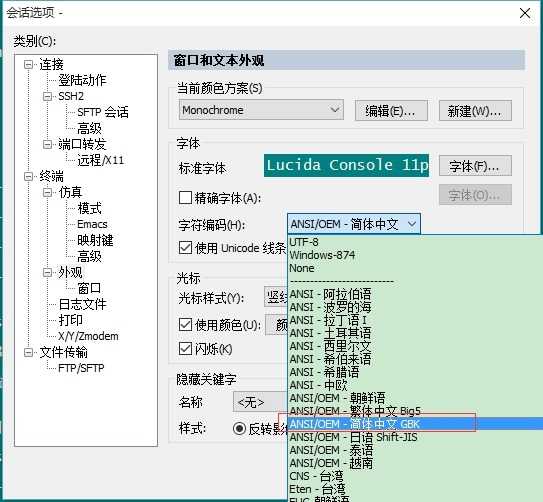Select 打印 in category tree
Viewport: 543px width, 502px height.
pyautogui.click(x=70, y=320)
